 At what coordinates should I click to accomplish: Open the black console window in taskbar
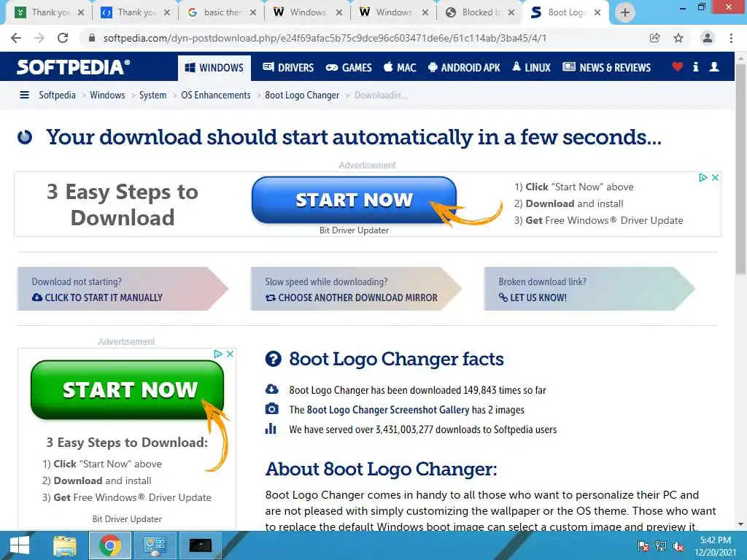(x=200, y=545)
